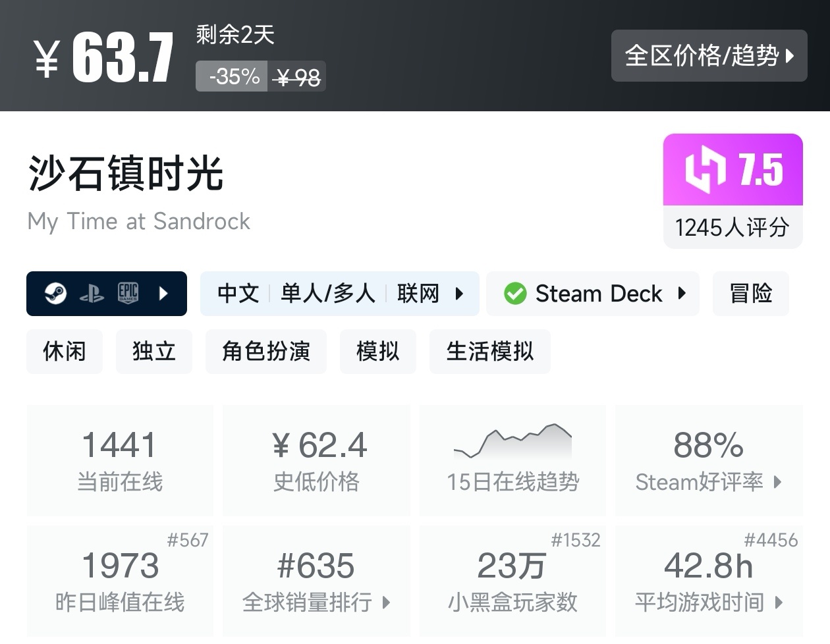Click the Epic Games platform icon
The image size is (830, 644).
tap(128, 293)
